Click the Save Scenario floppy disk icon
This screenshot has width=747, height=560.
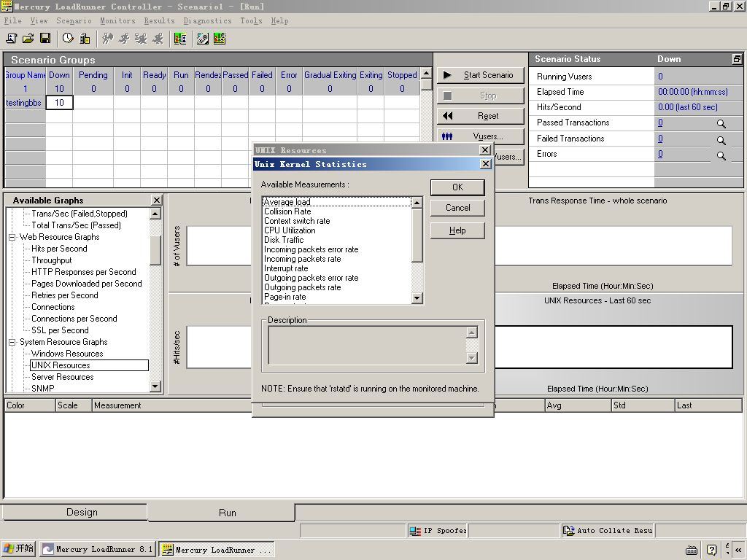(x=45, y=39)
